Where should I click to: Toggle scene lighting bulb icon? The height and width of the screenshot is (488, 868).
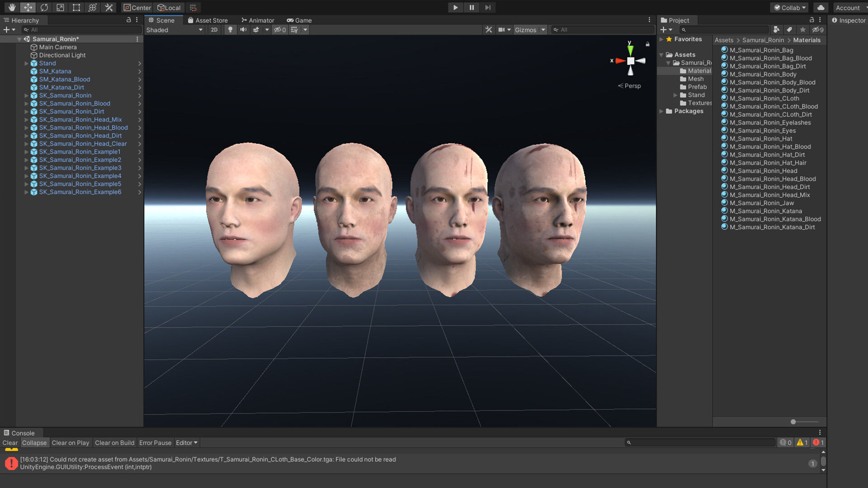(230, 30)
